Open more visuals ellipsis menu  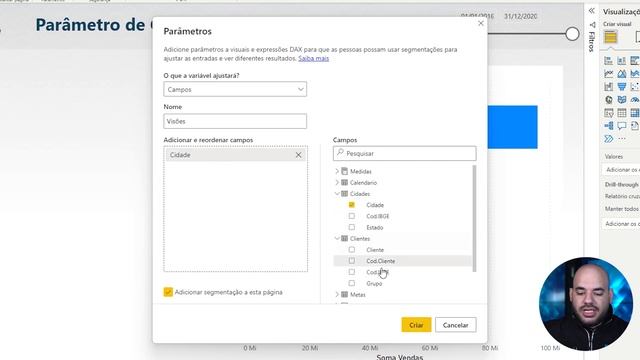(x=622, y=139)
